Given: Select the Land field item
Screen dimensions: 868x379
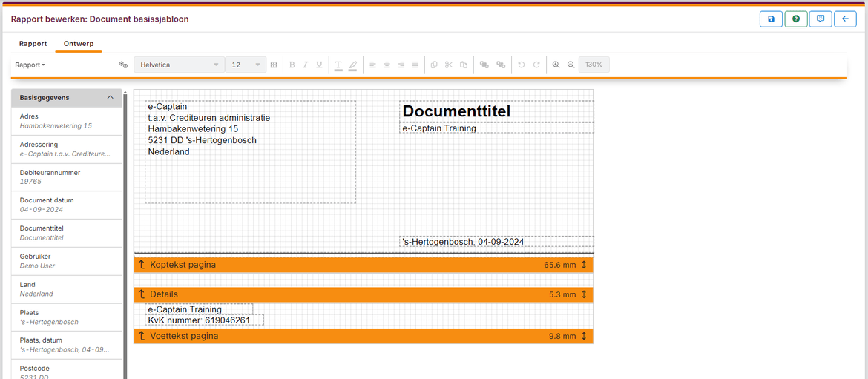Looking at the screenshot, I should coord(67,289).
